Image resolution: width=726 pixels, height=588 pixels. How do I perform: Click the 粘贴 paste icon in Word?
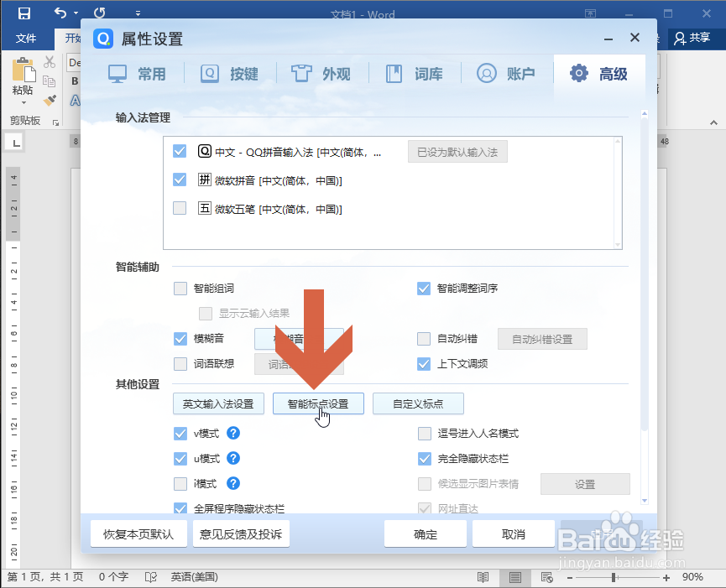24,70
